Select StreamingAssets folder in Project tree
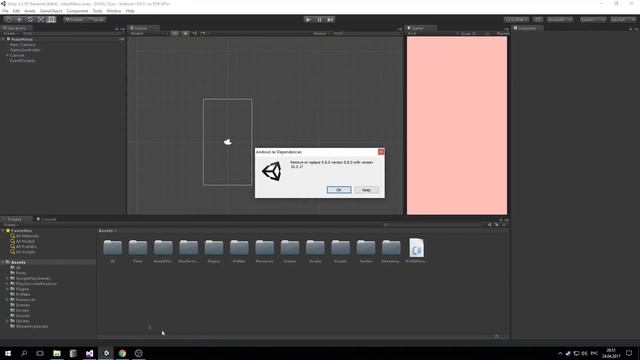 tap(32, 326)
